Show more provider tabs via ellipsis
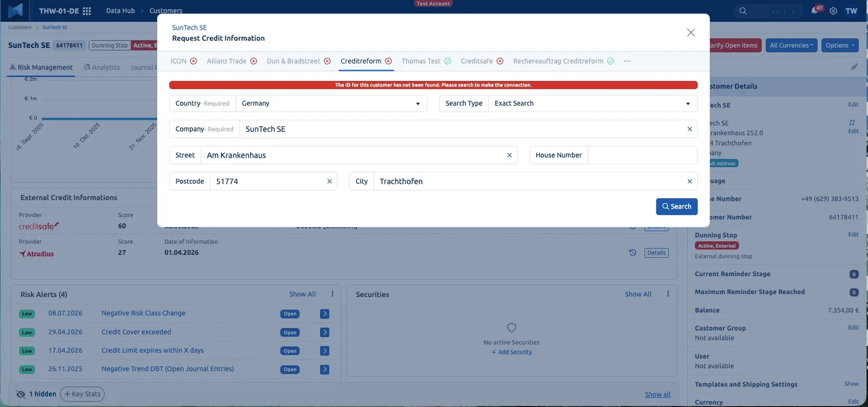 (x=627, y=61)
